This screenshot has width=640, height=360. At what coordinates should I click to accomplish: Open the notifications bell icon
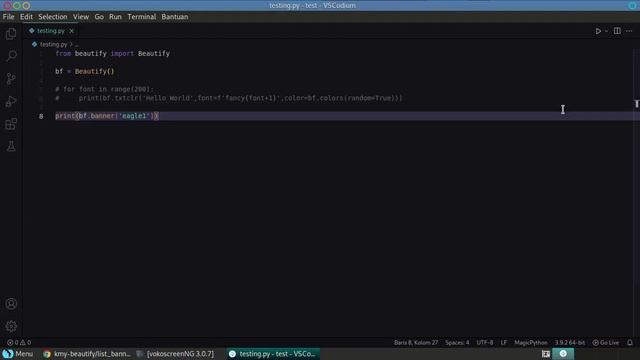(630, 343)
